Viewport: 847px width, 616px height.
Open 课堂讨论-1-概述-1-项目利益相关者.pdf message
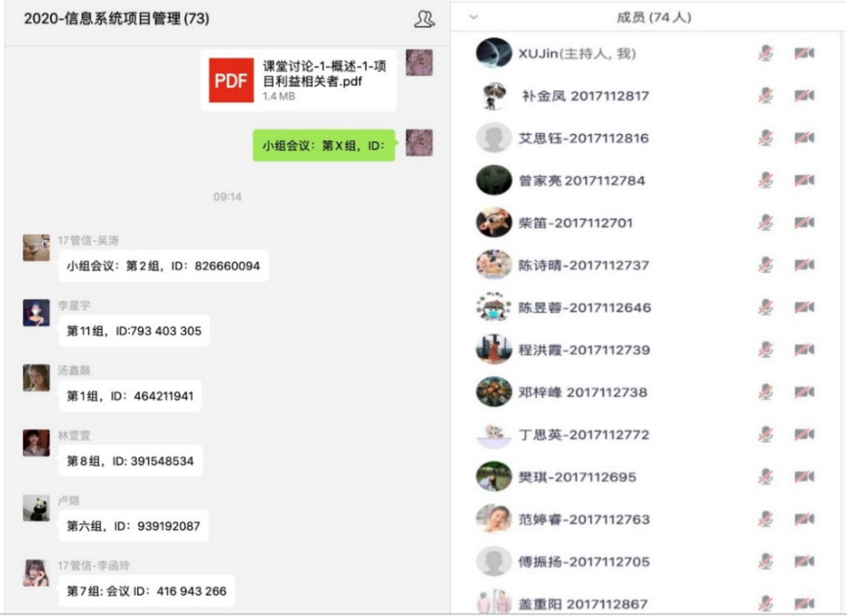pos(298,81)
